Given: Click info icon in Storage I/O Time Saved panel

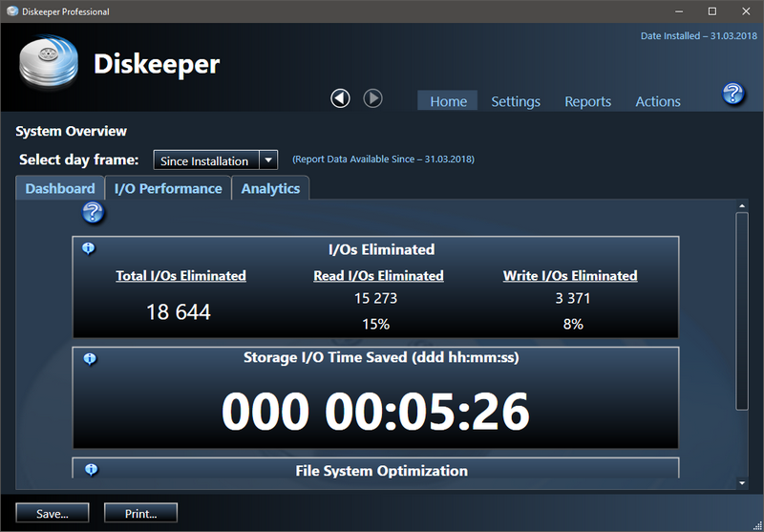Looking at the screenshot, I should tap(89, 358).
